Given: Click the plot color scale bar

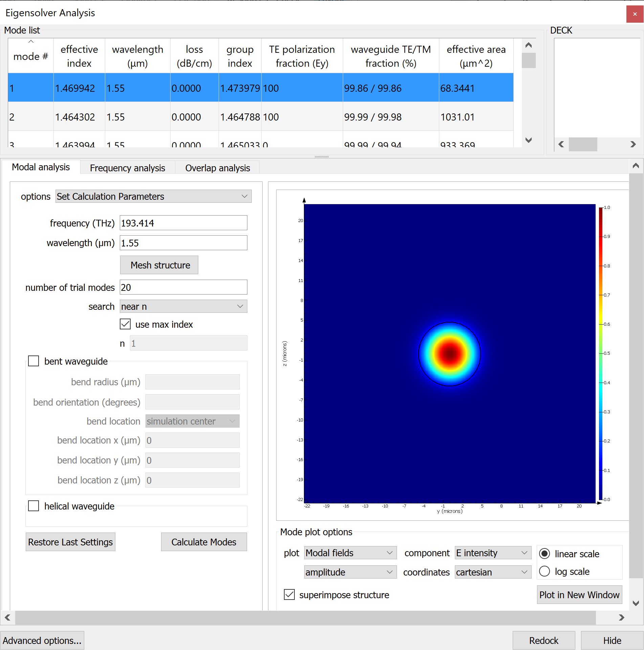Looking at the screenshot, I should coord(601,353).
